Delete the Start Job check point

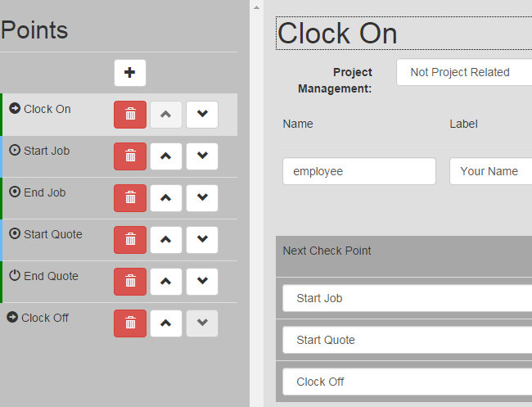click(x=130, y=156)
